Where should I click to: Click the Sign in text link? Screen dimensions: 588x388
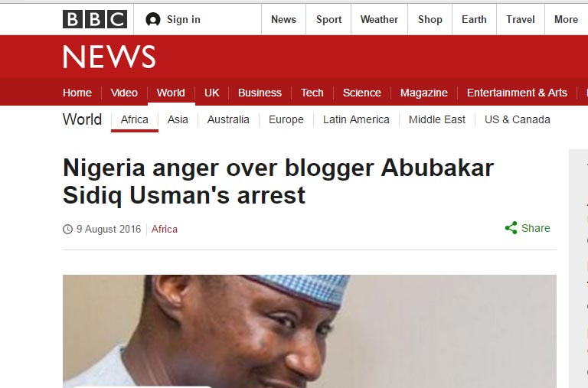point(184,19)
